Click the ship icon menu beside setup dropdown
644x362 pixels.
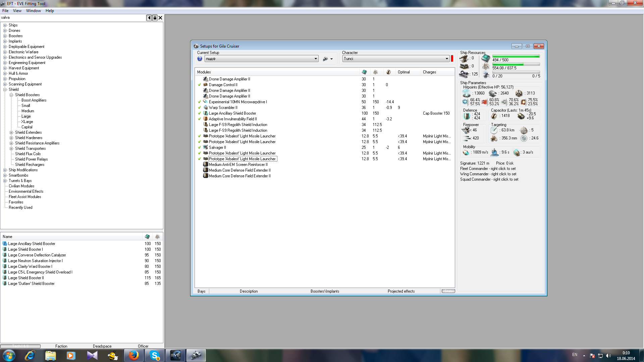pyautogui.click(x=327, y=59)
